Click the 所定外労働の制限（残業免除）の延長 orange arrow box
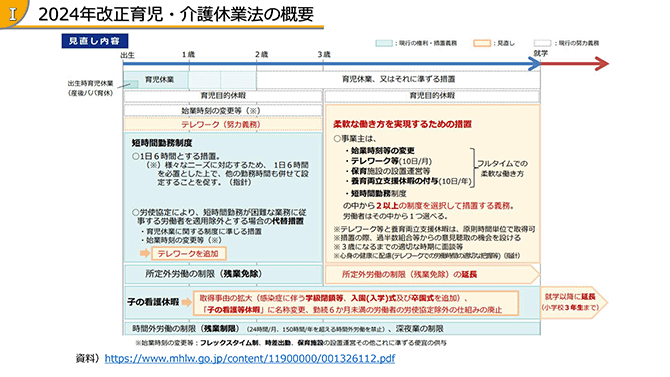Image resolution: width=670 pixels, height=377 pixels. coord(432,274)
